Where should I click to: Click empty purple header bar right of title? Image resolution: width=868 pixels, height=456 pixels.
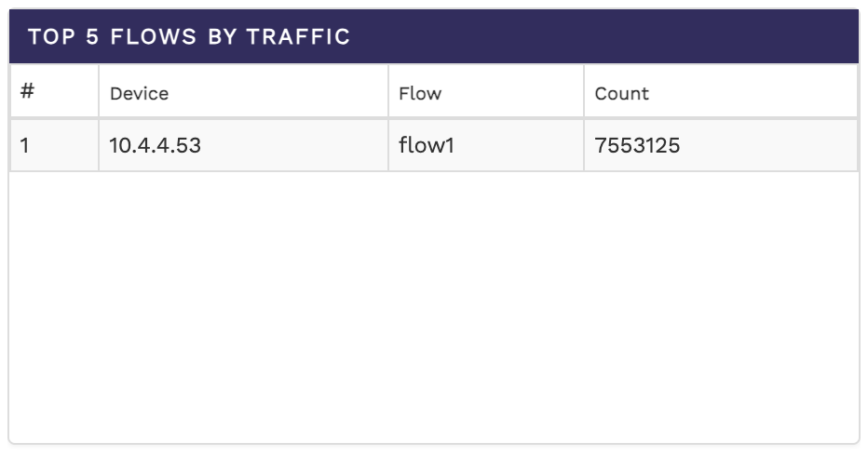(x=605, y=37)
